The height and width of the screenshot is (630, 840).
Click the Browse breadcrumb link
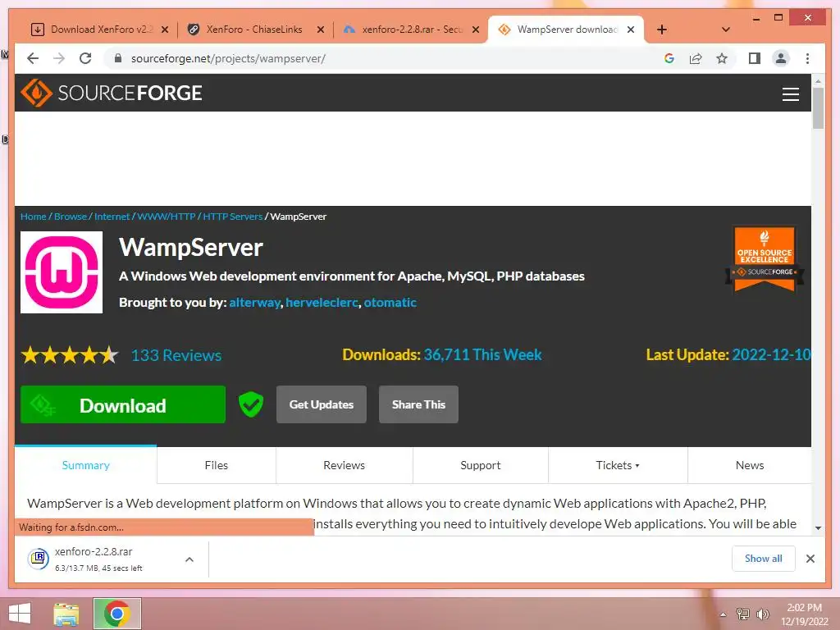(x=71, y=217)
